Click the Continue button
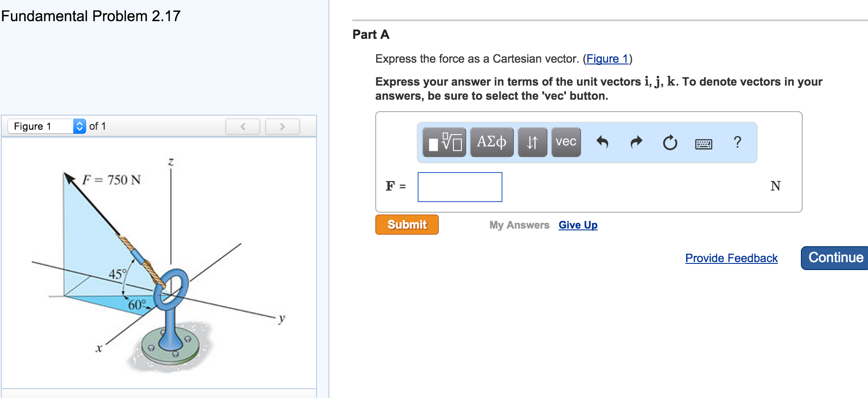This screenshot has height=398, width=868. pos(835,257)
